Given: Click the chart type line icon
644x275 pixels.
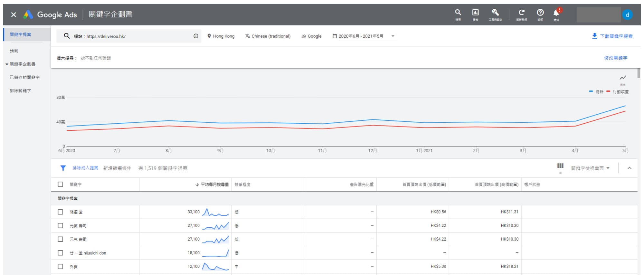Looking at the screenshot, I should click(623, 78).
